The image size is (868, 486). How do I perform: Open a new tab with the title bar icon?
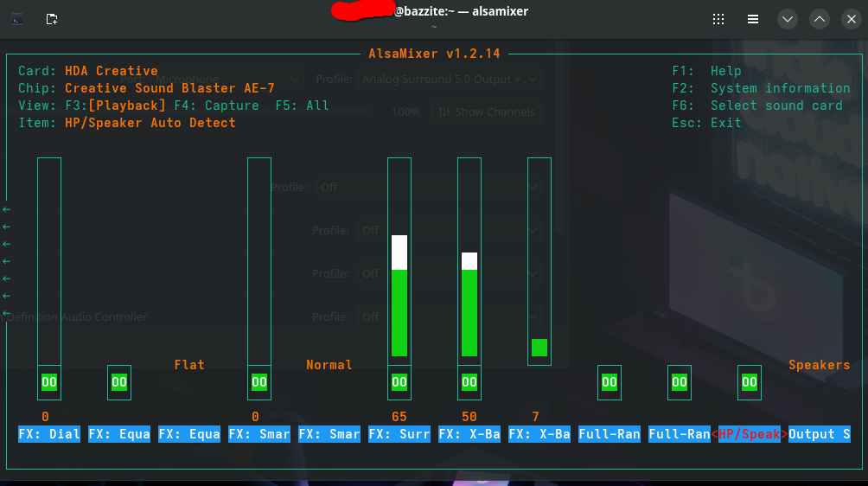[52, 19]
